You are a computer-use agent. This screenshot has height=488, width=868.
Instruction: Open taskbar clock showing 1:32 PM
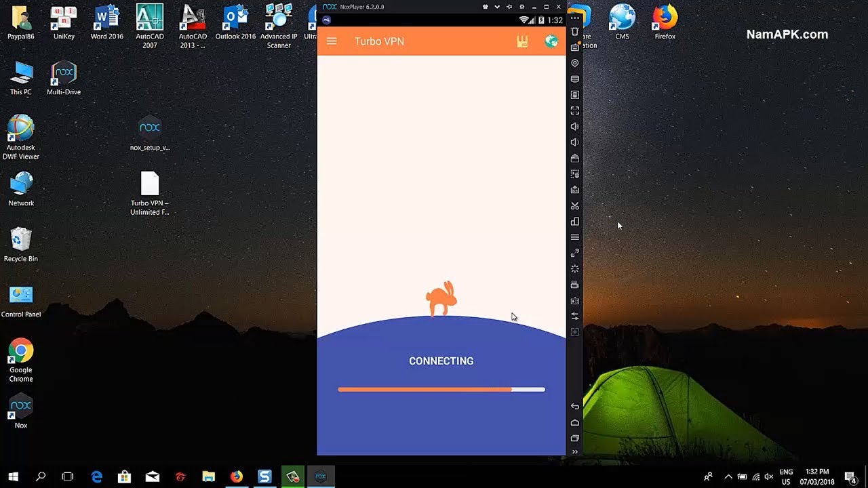pyautogui.click(x=817, y=476)
